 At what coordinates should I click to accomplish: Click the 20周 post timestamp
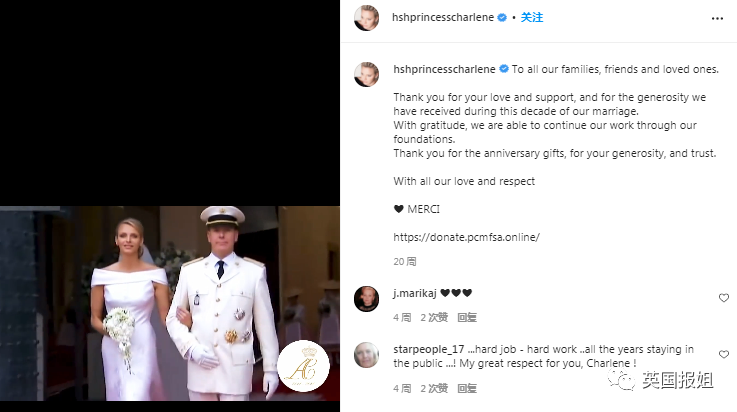[x=404, y=262]
